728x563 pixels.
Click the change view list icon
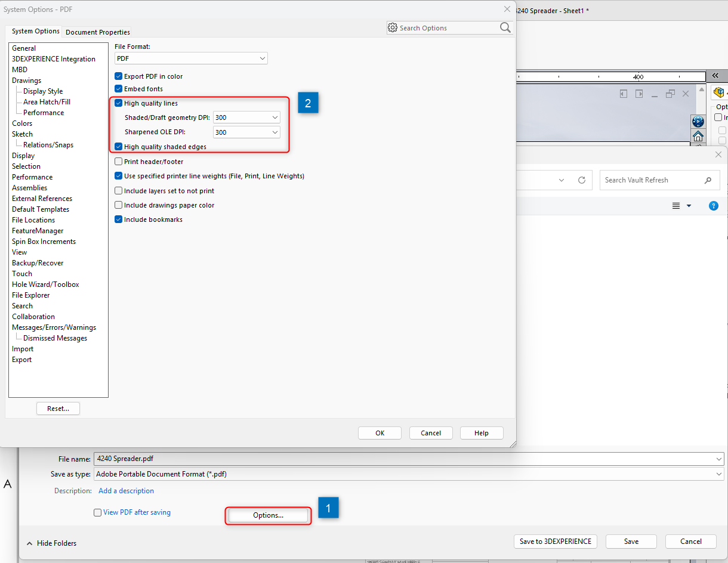pyautogui.click(x=676, y=206)
